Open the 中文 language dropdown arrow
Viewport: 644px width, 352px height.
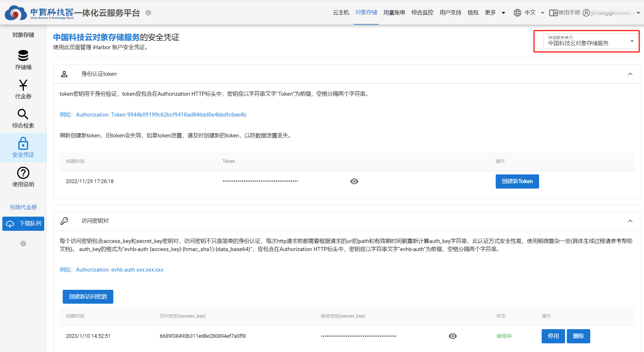click(x=543, y=13)
